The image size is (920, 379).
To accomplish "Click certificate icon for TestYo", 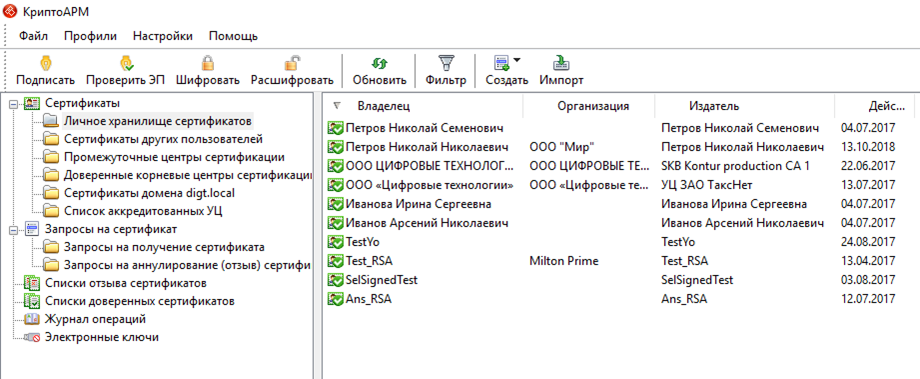I will click(x=335, y=242).
